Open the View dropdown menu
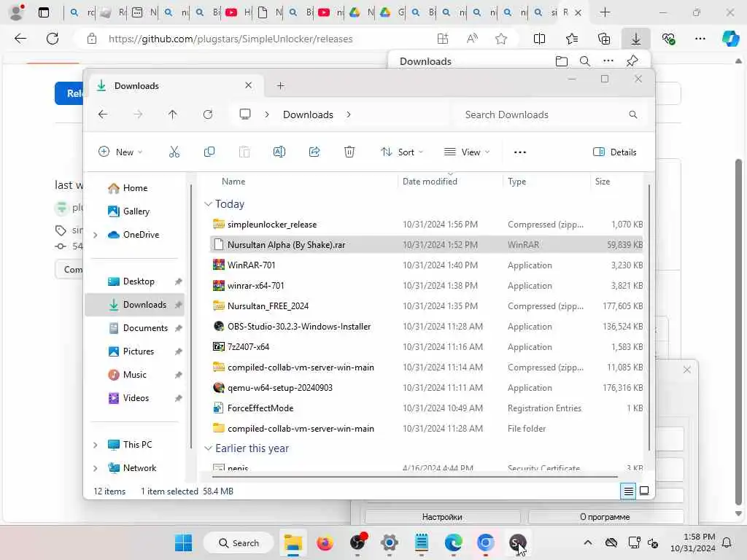The width and height of the screenshot is (747, 560). (x=467, y=152)
